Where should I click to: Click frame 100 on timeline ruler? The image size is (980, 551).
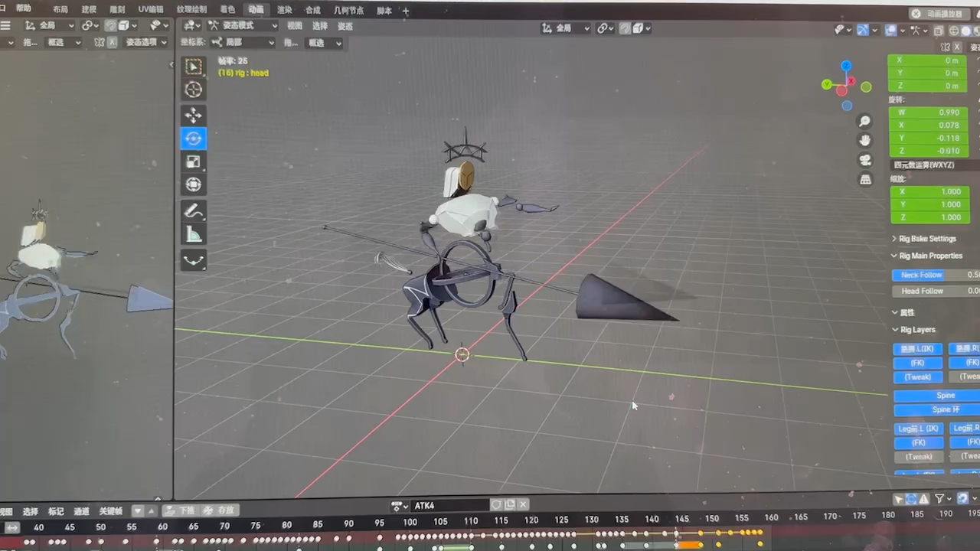[x=410, y=522]
